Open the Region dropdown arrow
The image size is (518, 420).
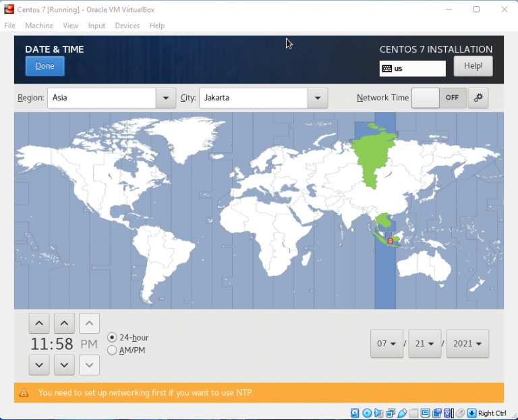pyautogui.click(x=166, y=98)
